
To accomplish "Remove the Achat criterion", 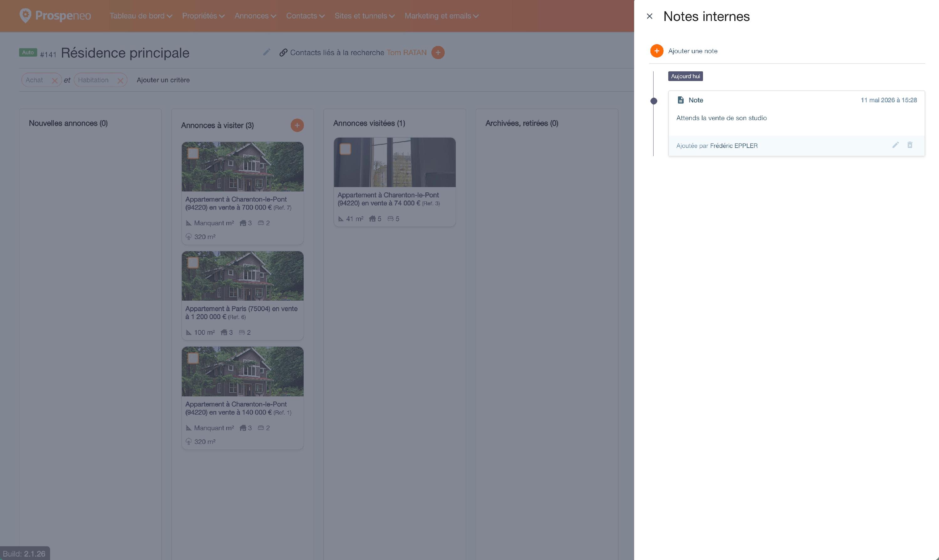I will point(55,80).
